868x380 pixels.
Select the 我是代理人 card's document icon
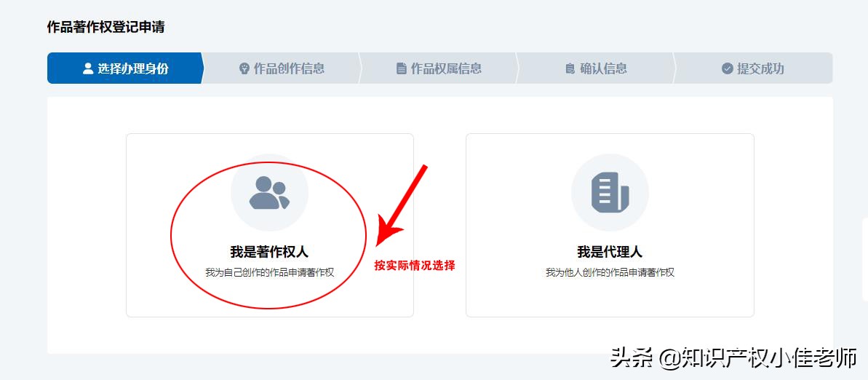click(610, 192)
